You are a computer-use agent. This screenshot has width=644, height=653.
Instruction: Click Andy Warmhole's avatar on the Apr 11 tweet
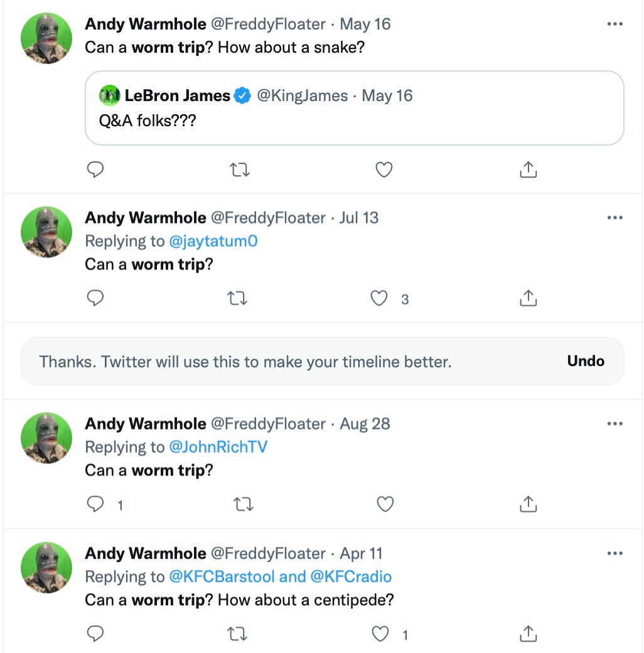[46, 568]
